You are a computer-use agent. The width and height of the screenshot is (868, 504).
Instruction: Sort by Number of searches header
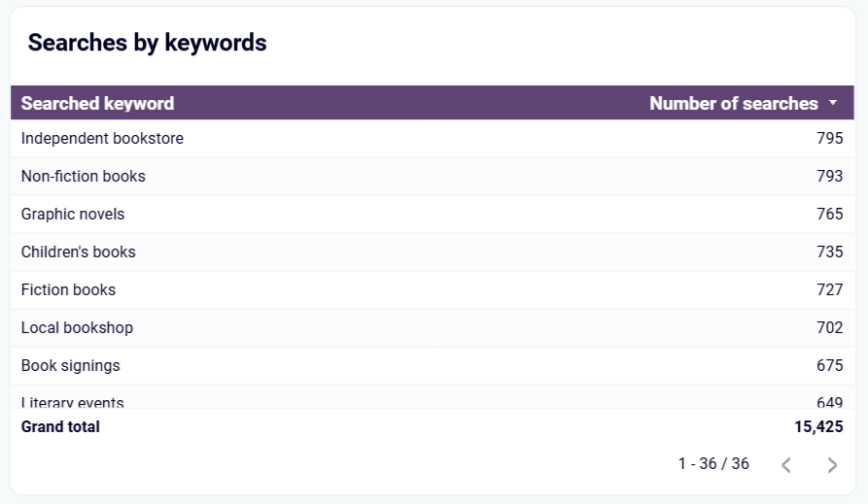734,104
